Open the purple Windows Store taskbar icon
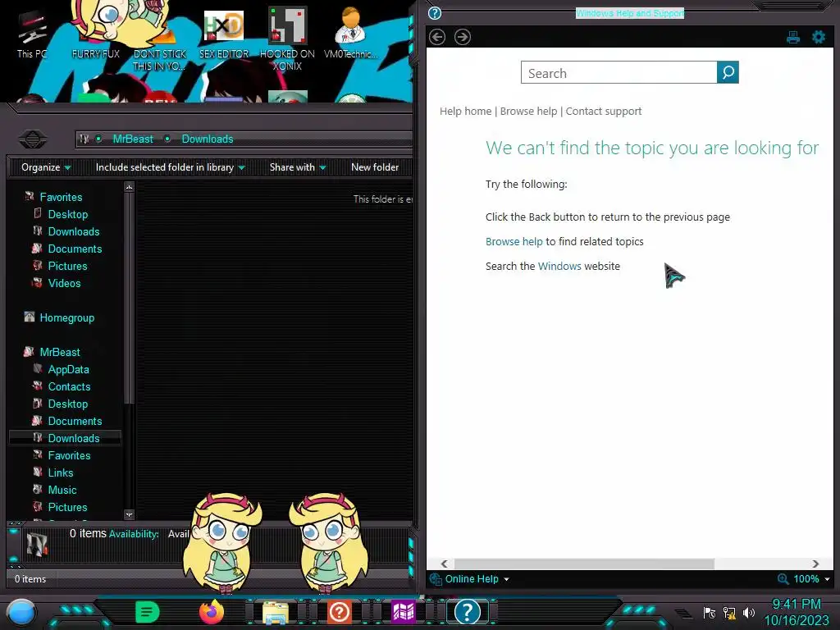The image size is (840, 630). tap(403, 611)
